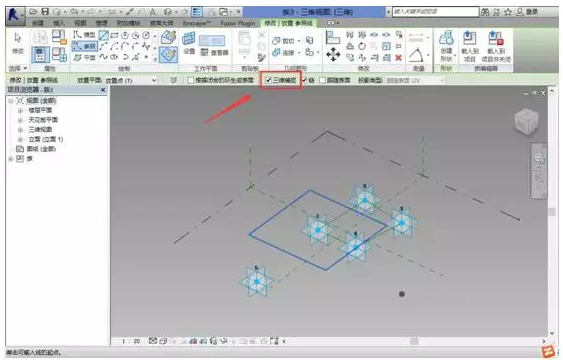Save the project via the toolbar disk icon

point(45,12)
